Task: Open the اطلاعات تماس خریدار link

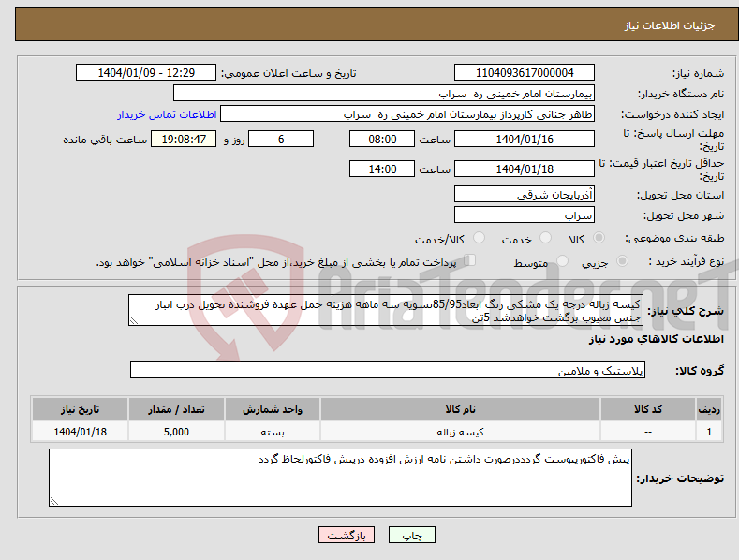Action: pyautogui.click(x=167, y=114)
